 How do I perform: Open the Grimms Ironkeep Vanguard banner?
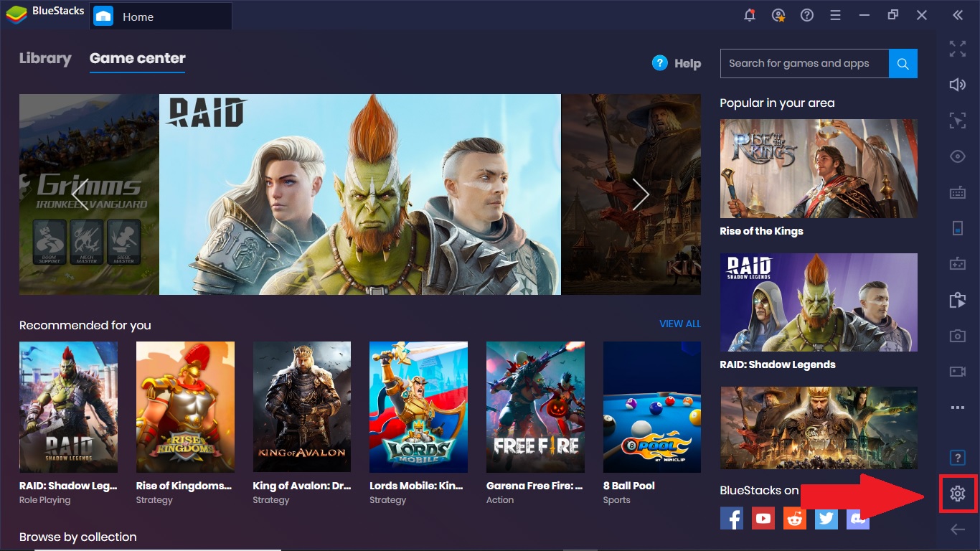(89, 194)
